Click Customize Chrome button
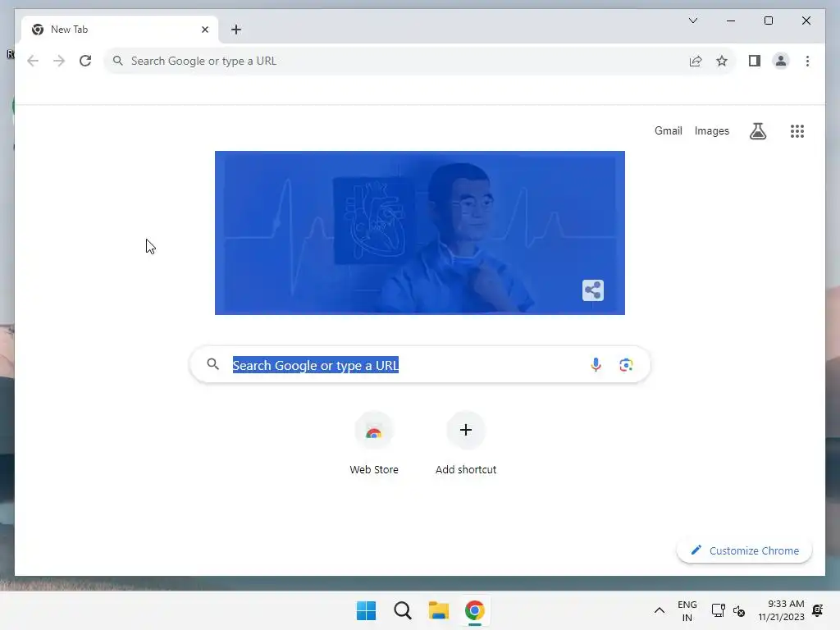The image size is (840, 630). 744,550
